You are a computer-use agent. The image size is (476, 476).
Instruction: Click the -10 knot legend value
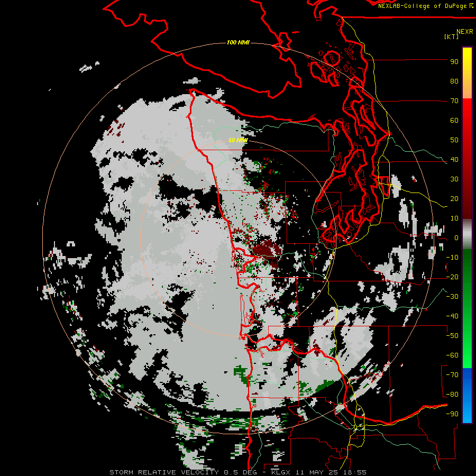tap(452, 258)
